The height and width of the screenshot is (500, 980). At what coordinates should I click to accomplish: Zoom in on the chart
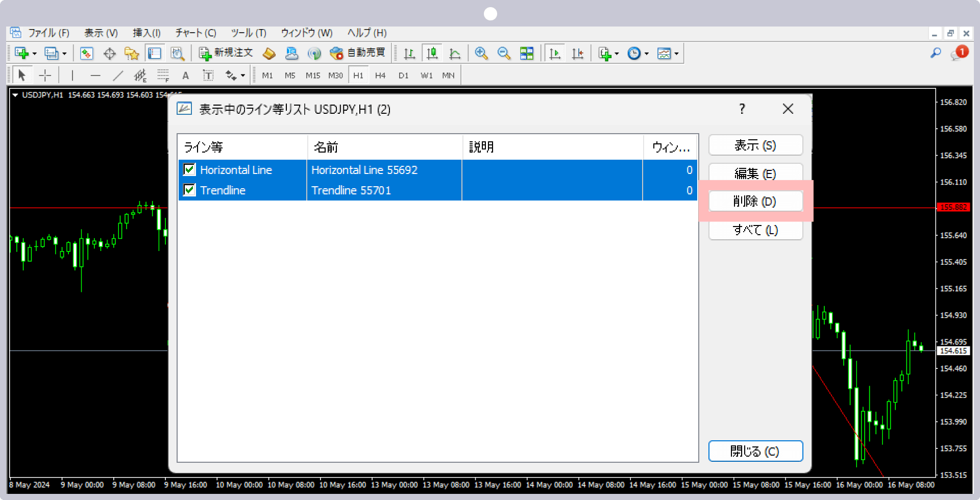click(x=481, y=53)
